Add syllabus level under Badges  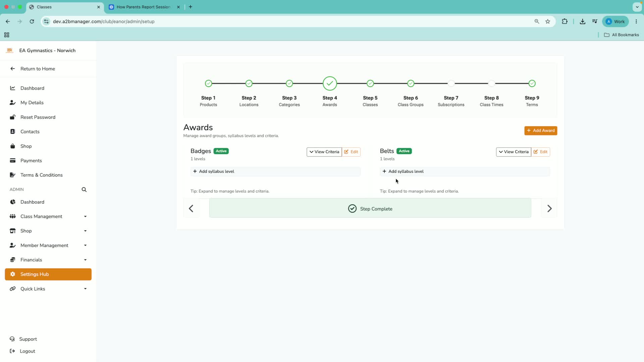click(275, 172)
